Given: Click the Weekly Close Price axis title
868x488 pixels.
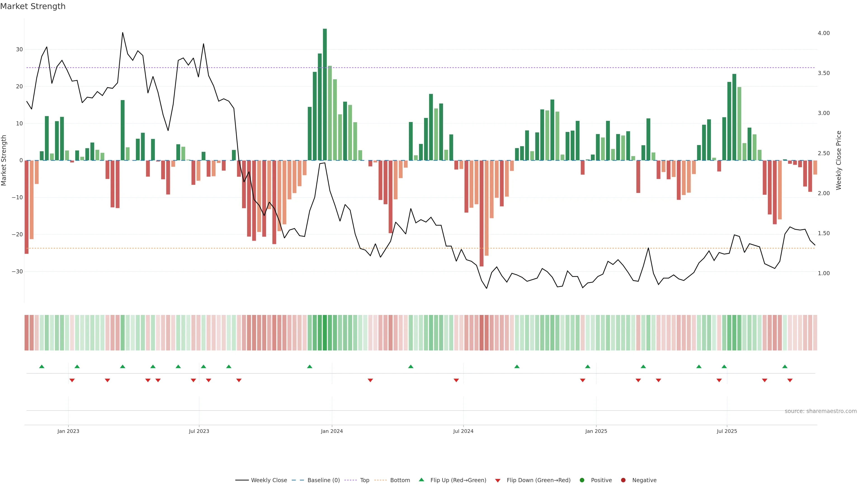Looking at the screenshot, I should pyautogui.click(x=839, y=160).
